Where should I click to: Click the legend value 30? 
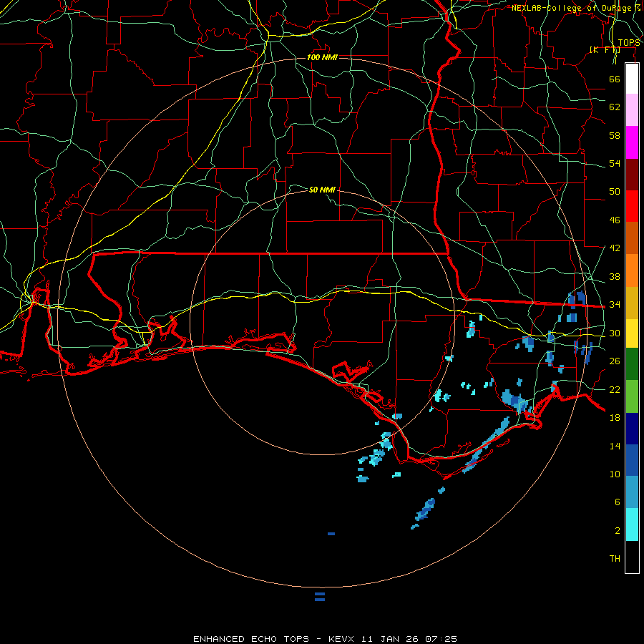point(615,333)
